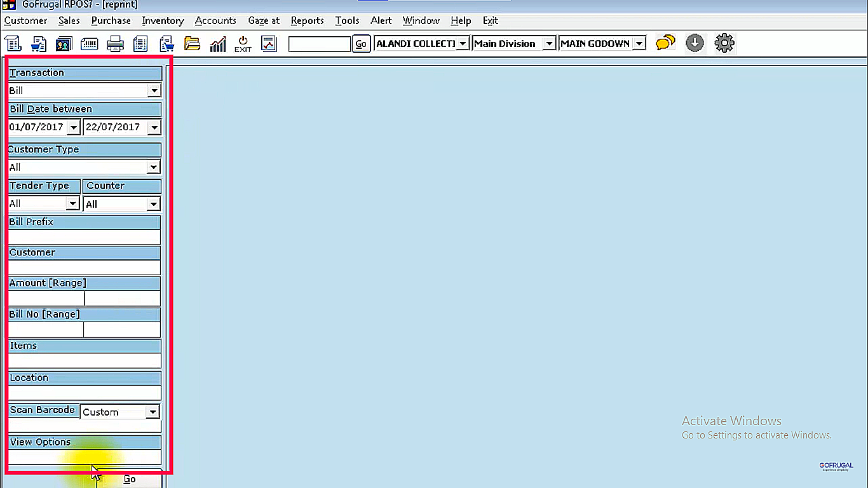Viewport: 868px width, 488px height.
Task: Click the grey download arrow icon
Action: (x=695, y=43)
